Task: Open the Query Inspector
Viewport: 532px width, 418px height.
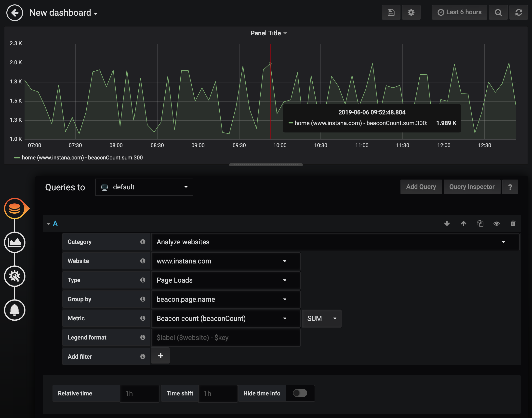Action: tap(472, 187)
